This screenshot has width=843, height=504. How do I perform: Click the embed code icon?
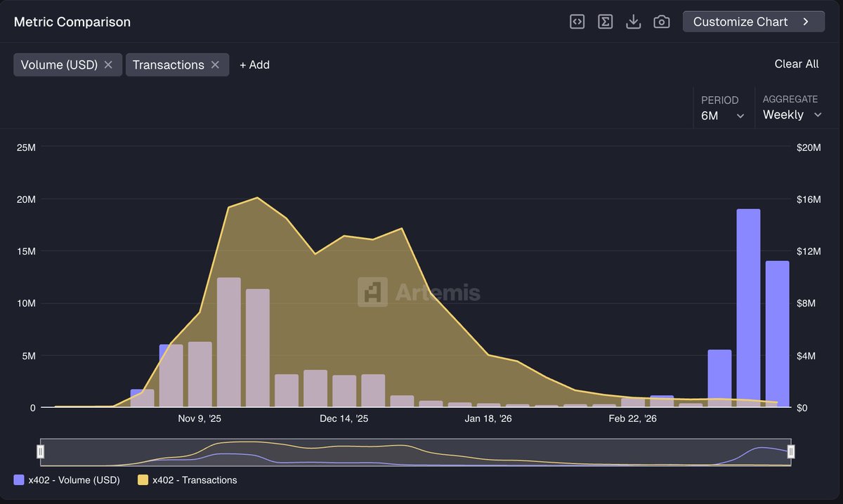577,21
